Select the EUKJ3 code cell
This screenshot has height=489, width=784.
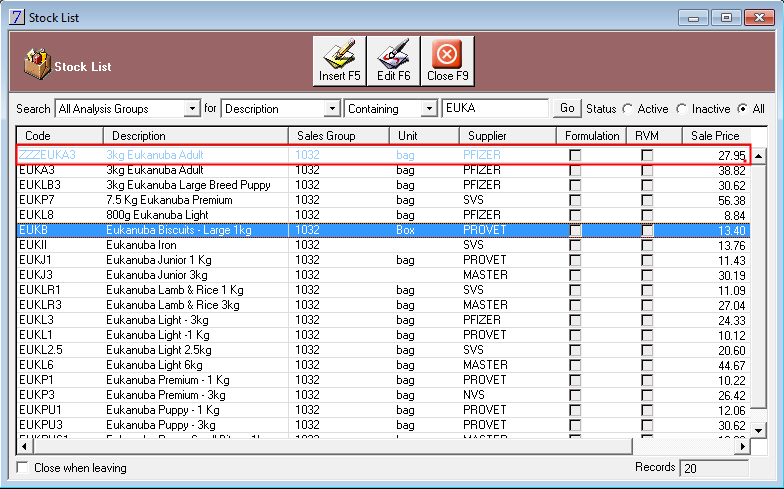[36, 275]
